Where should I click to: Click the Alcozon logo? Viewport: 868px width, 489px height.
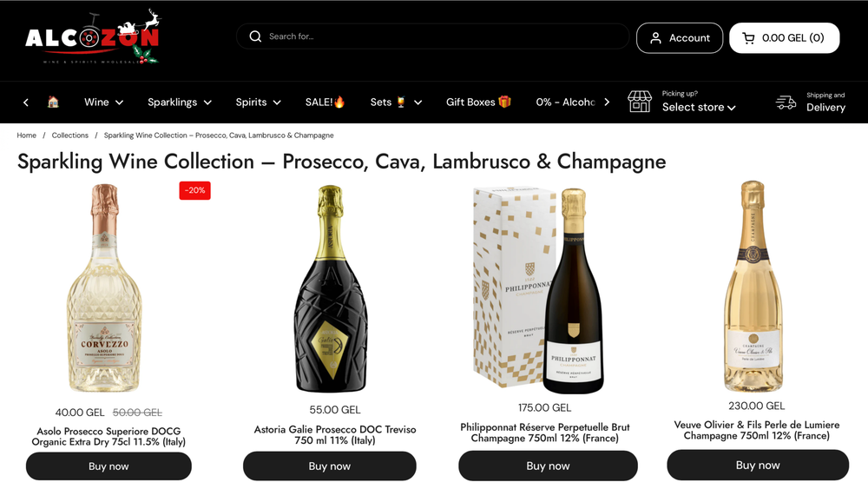coord(92,37)
